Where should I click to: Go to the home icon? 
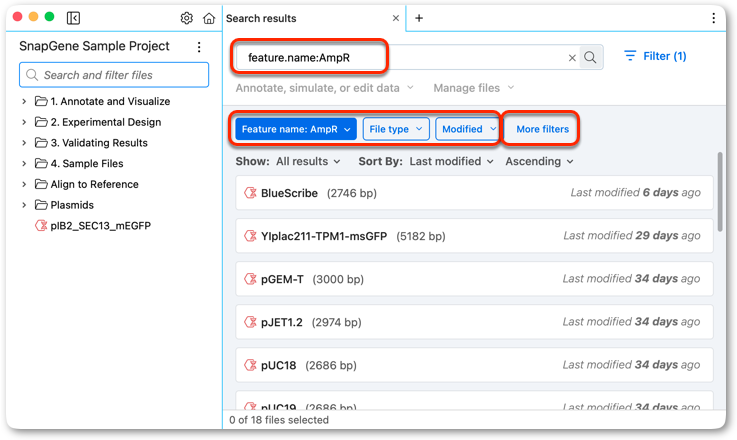209,18
